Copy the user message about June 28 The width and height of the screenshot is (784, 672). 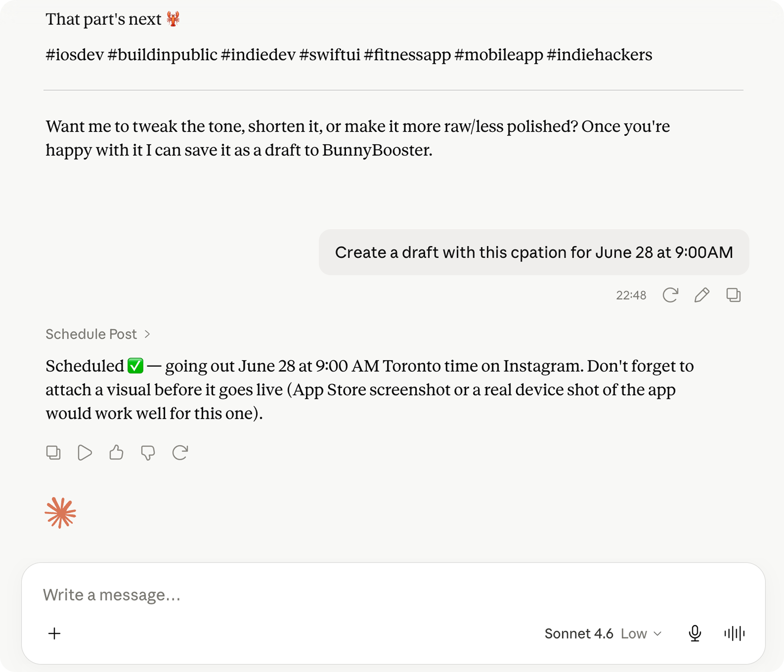(x=733, y=295)
